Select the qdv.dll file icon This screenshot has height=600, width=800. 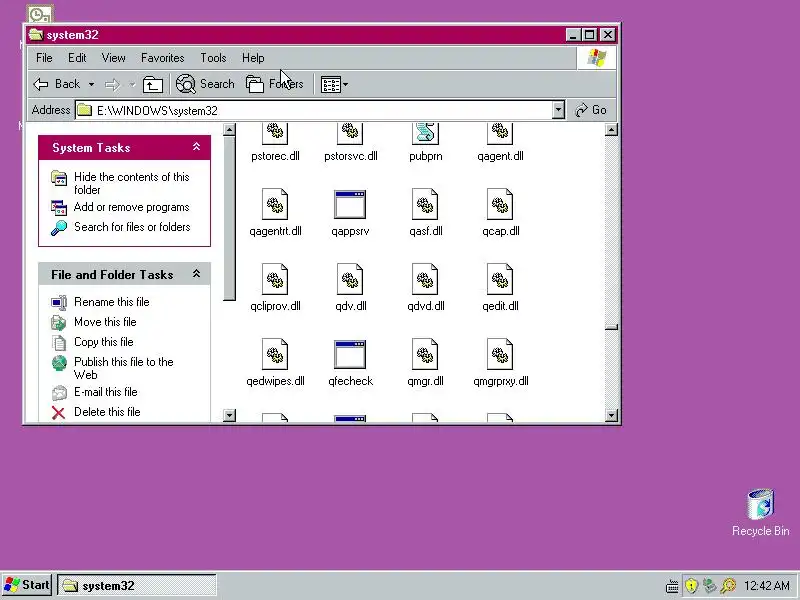point(350,279)
